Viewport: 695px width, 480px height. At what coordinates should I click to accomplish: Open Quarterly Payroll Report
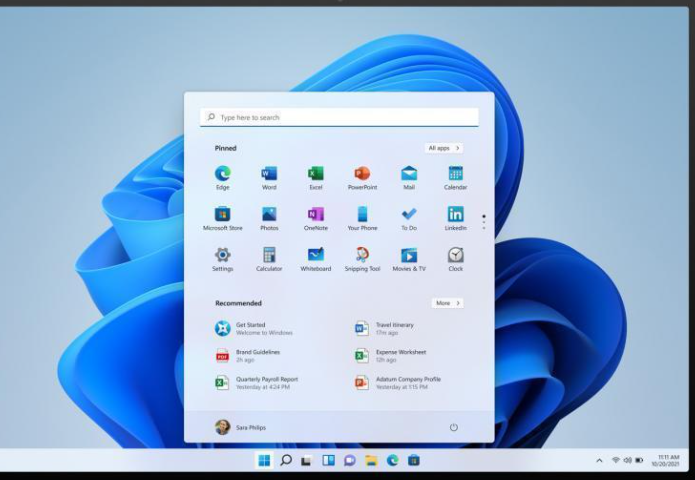click(257, 382)
